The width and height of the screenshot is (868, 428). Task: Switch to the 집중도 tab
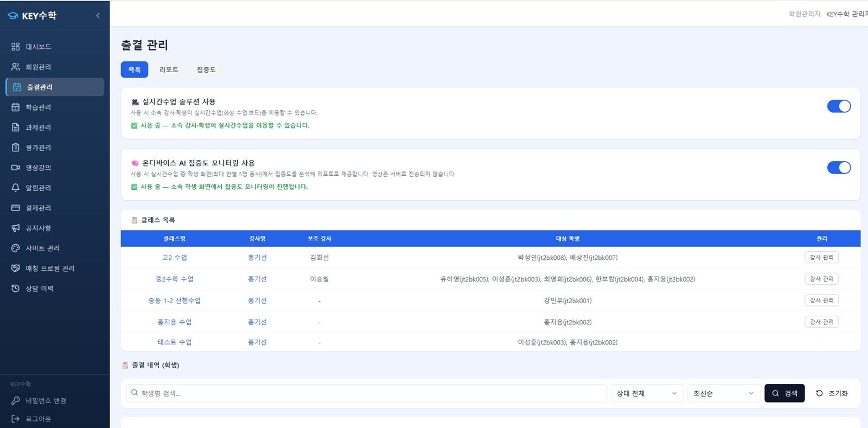pyautogui.click(x=206, y=69)
